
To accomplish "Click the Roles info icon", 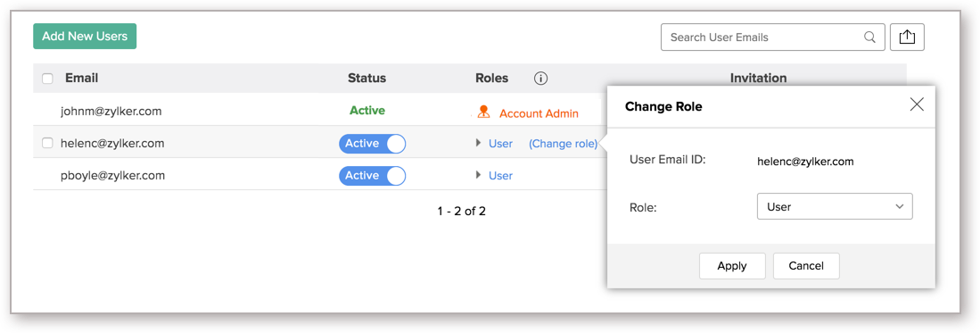I will [x=541, y=79].
